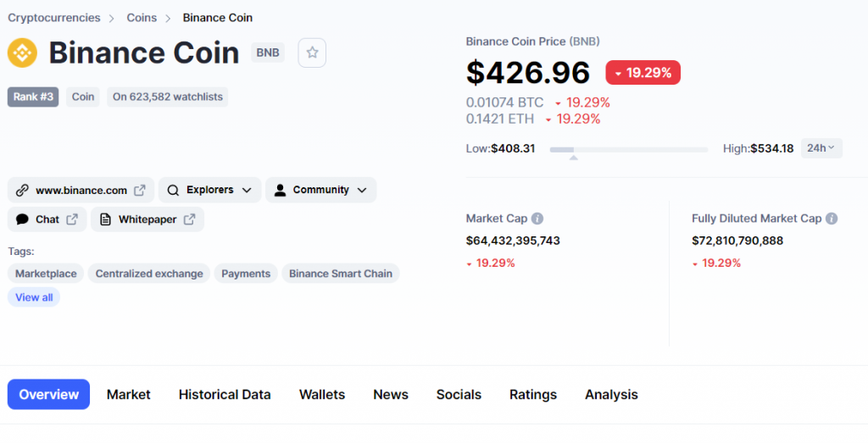Click the Chat speech bubble icon
Viewport: 868px width, 443px height.
point(23,219)
